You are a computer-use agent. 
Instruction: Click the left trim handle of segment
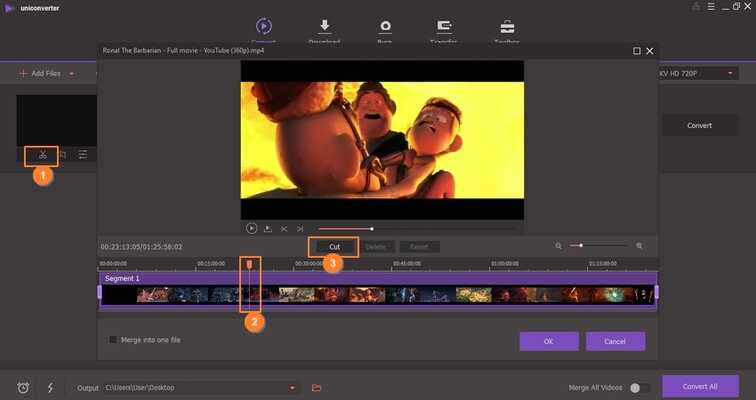point(100,292)
